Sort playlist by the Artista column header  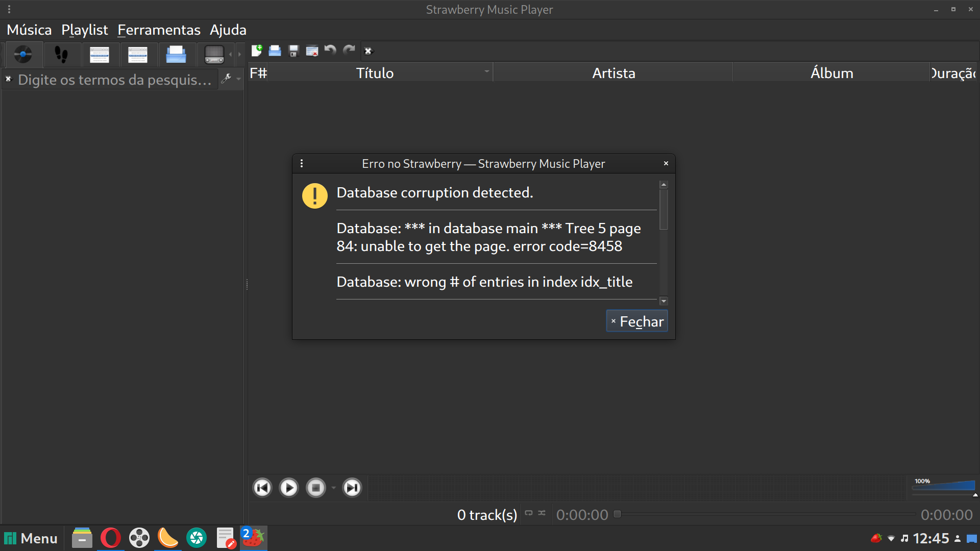[614, 73]
